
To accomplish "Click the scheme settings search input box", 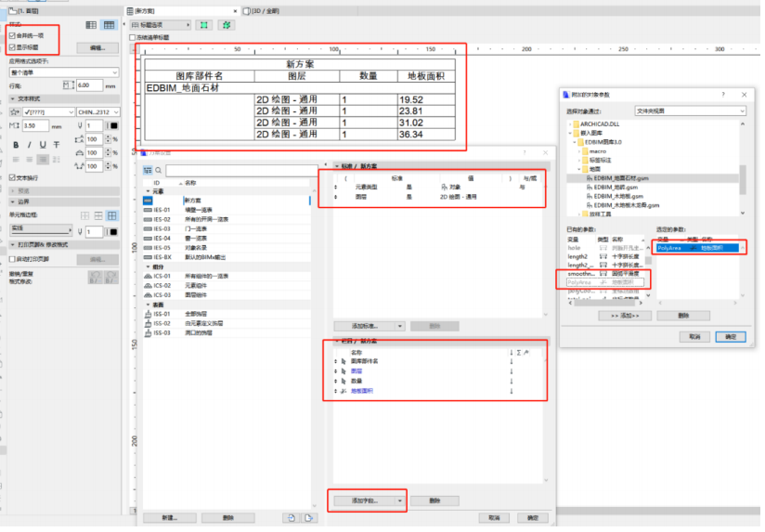I will point(241,171).
